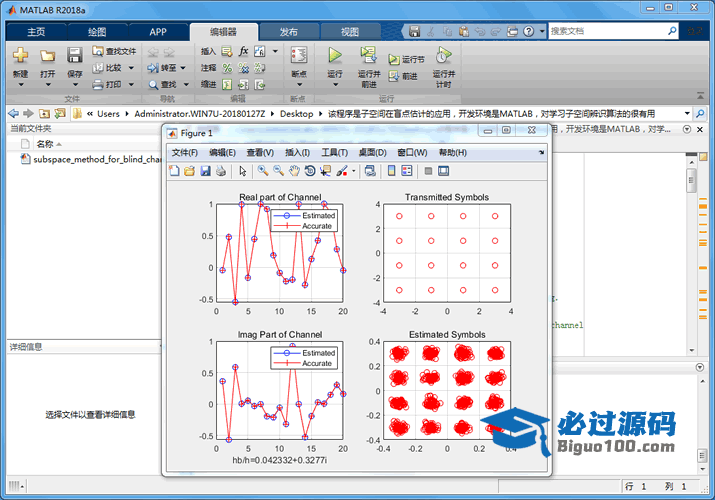This screenshot has width=715, height=500.
Task: Toggle Insert Colorbar in Figure toolbar
Action: [x=391, y=171]
